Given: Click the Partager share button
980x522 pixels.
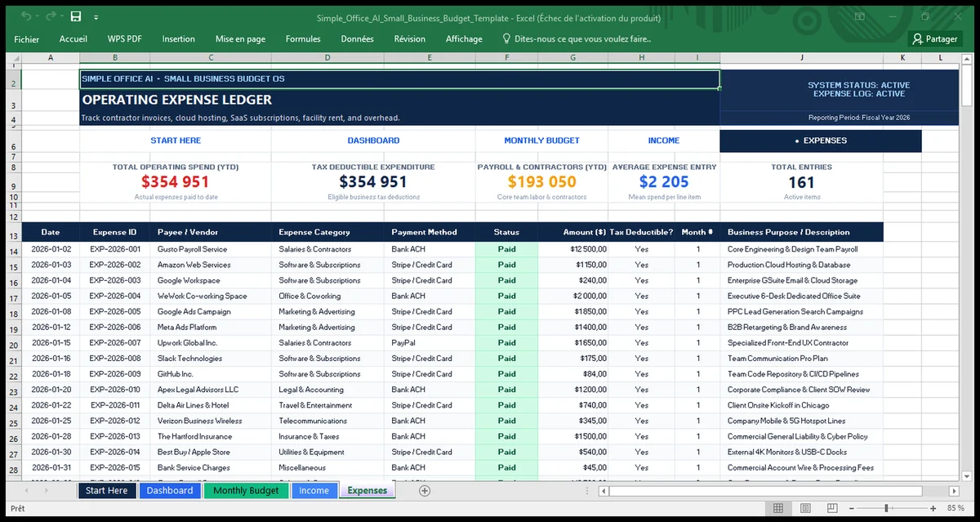Looking at the screenshot, I should click(935, 38).
